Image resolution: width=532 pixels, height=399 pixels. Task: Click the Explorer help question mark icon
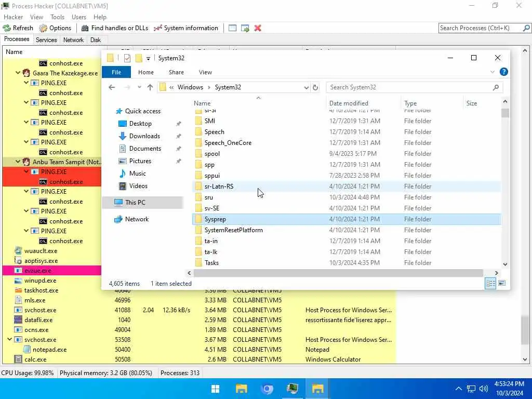504,72
